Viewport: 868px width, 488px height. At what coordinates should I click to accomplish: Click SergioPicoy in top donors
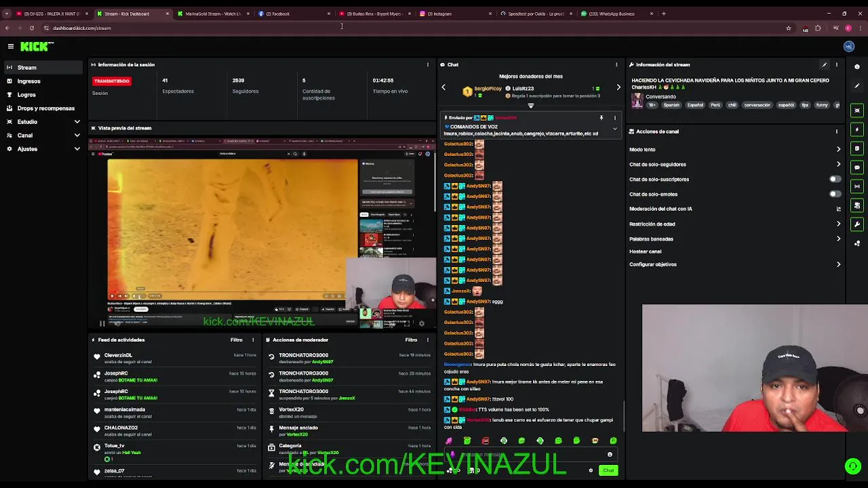pos(488,89)
